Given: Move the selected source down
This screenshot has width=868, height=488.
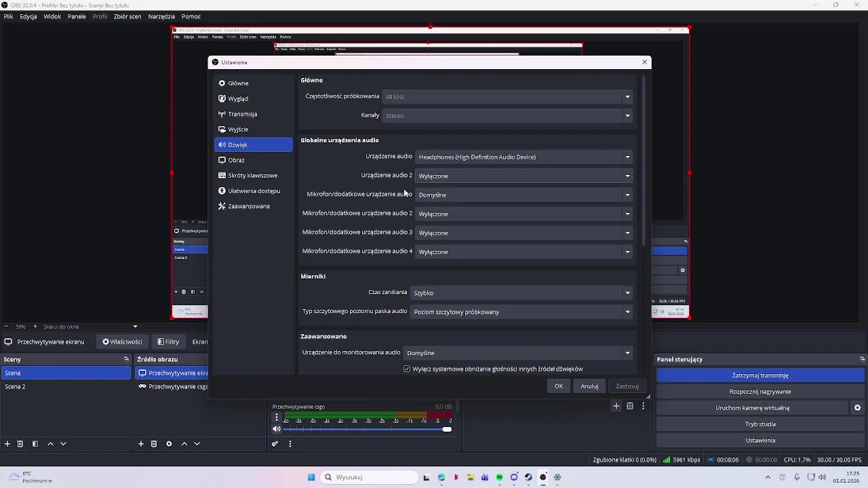Looking at the screenshot, I should coord(197,444).
